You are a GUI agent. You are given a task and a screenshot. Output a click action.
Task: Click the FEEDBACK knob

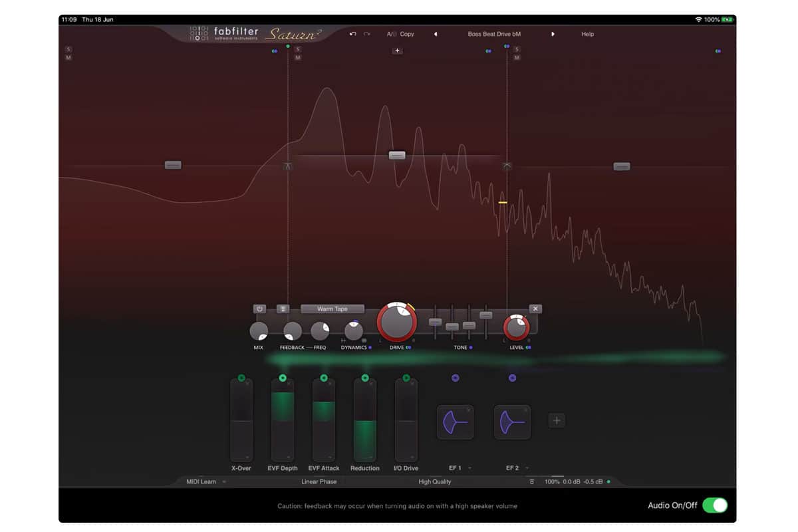click(x=293, y=331)
